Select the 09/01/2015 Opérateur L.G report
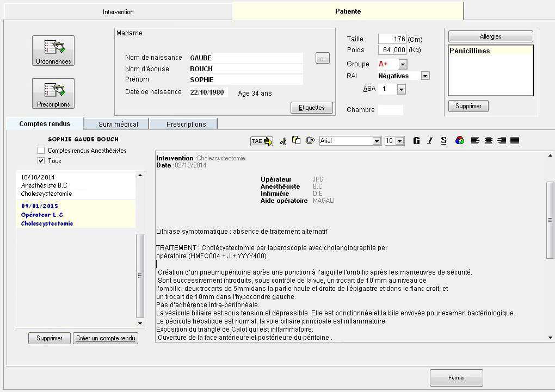Image resolution: width=555 pixels, height=392 pixels. (76, 215)
